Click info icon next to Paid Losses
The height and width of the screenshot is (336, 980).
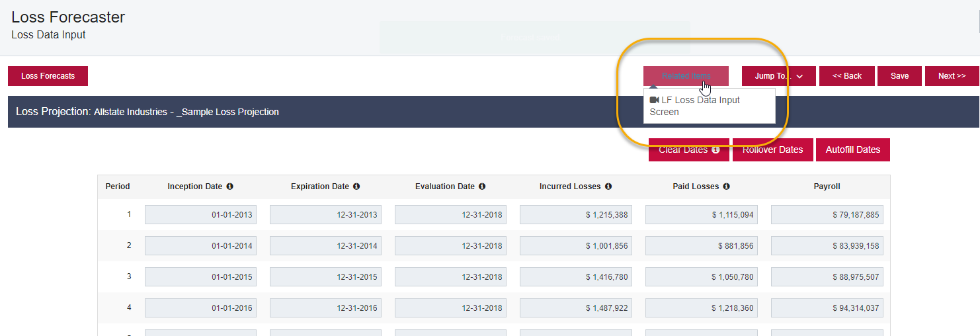(x=726, y=187)
